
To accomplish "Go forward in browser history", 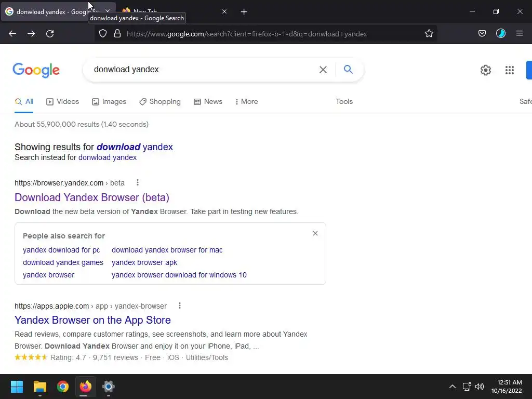I will (x=31, y=34).
